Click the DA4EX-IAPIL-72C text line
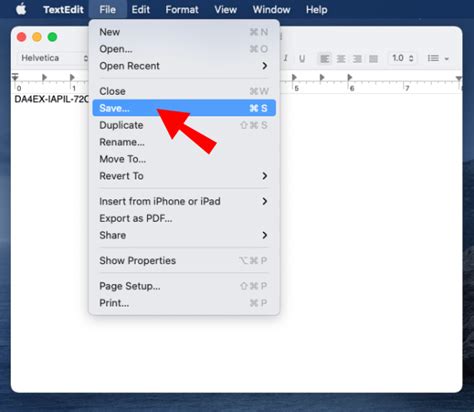474x412 pixels. pyautogui.click(x=51, y=99)
